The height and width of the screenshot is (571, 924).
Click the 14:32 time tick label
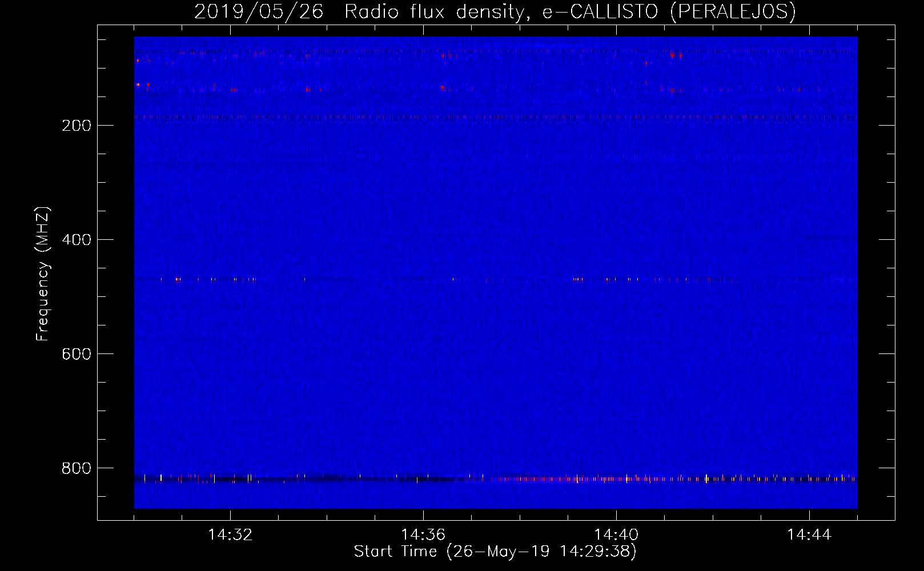coord(230,534)
